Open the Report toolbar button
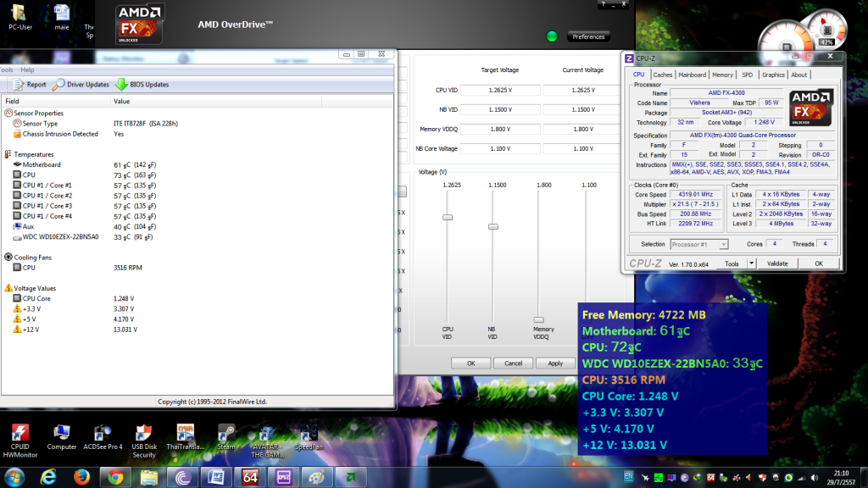Screen dimensions: 868x488 coord(30,85)
